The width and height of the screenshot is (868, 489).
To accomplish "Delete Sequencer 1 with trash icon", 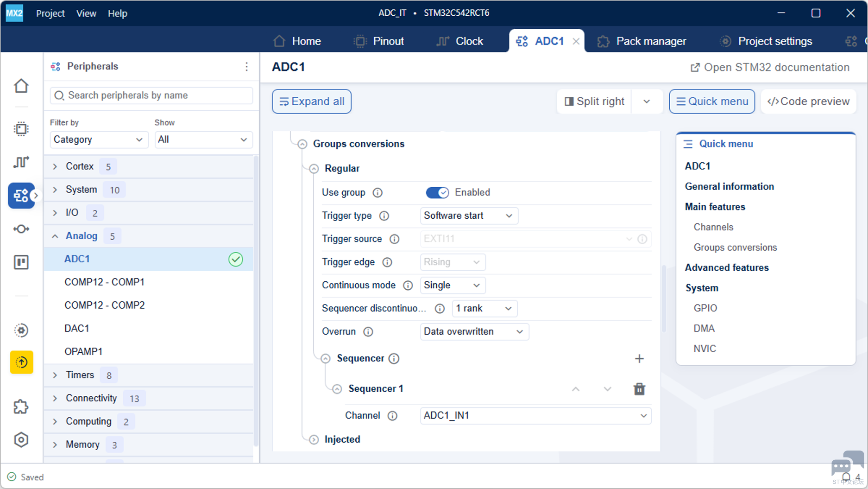I will pyautogui.click(x=639, y=388).
